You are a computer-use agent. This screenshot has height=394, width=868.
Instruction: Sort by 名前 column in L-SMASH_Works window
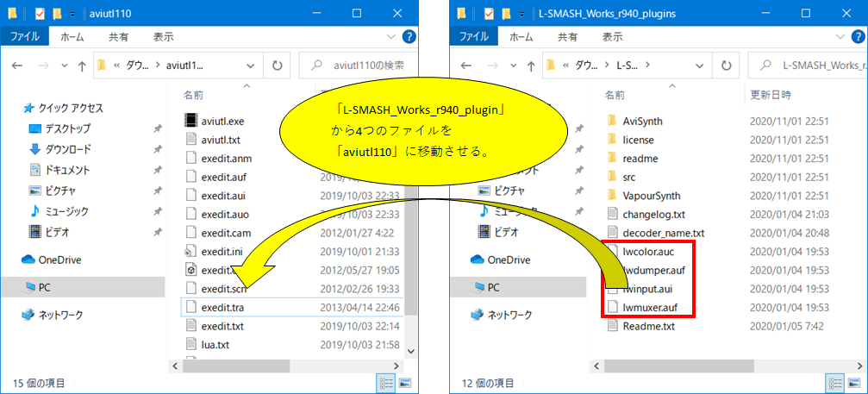pos(615,95)
